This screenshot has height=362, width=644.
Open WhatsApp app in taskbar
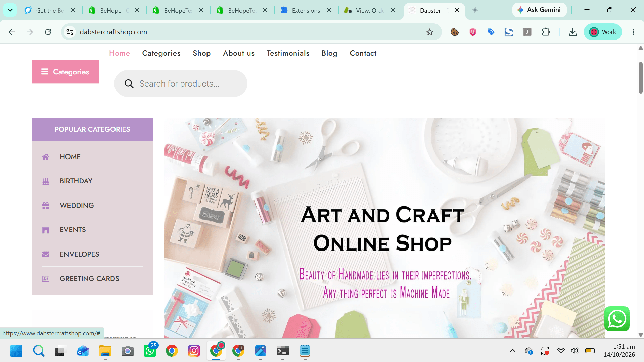(150, 351)
